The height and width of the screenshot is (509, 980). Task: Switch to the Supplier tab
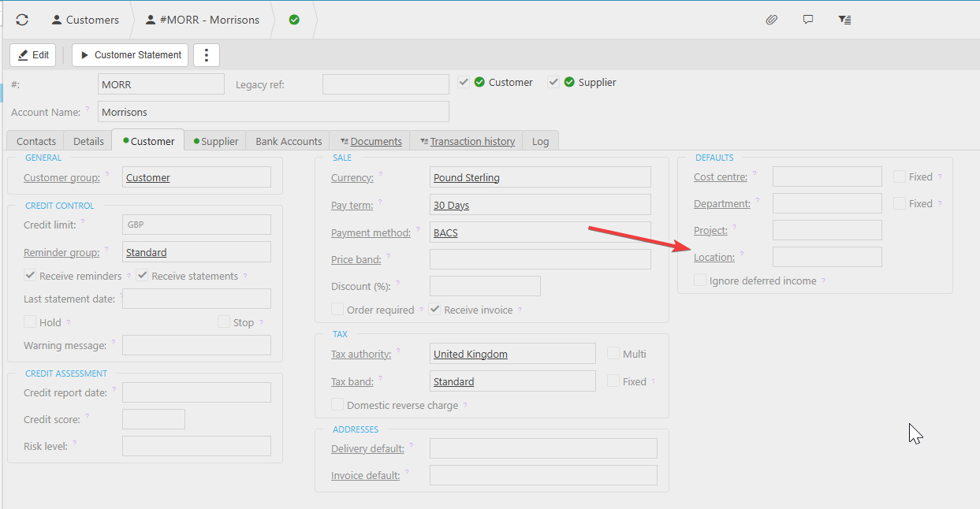pyautogui.click(x=216, y=141)
